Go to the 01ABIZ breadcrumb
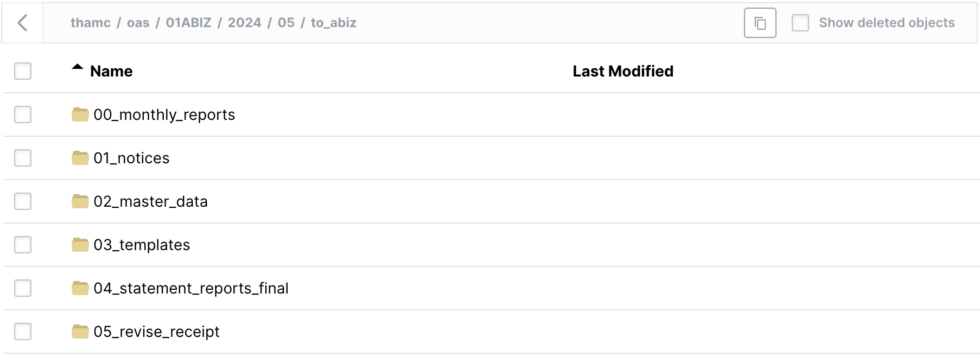 coord(188,23)
